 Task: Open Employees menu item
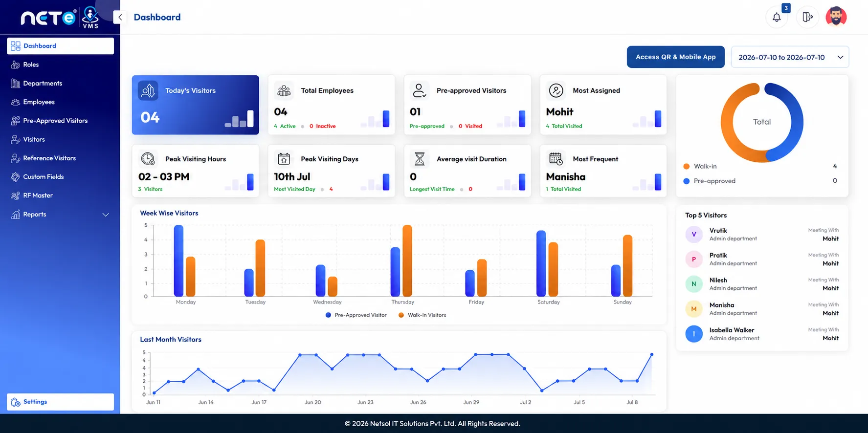click(x=39, y=102)
